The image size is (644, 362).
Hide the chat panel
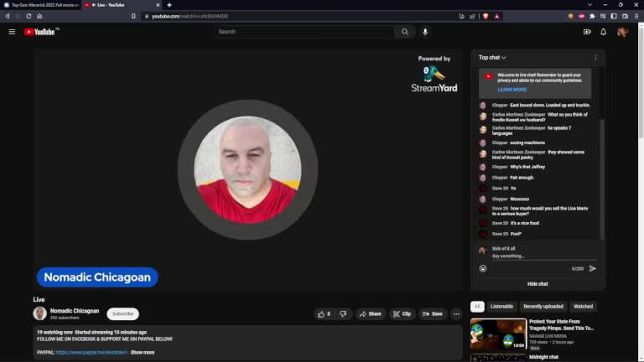tap(538, 283)
